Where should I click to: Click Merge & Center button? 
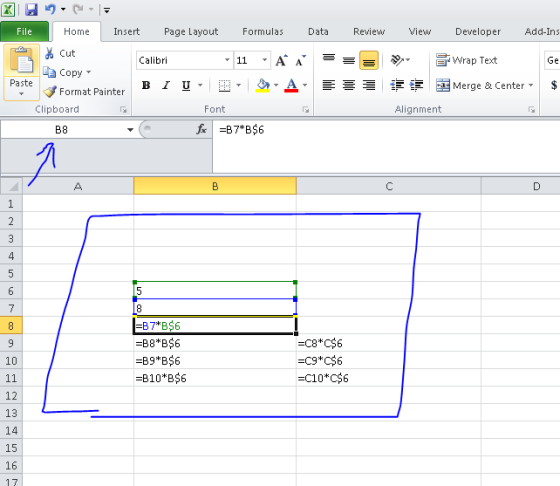click(x=480, y=86)
